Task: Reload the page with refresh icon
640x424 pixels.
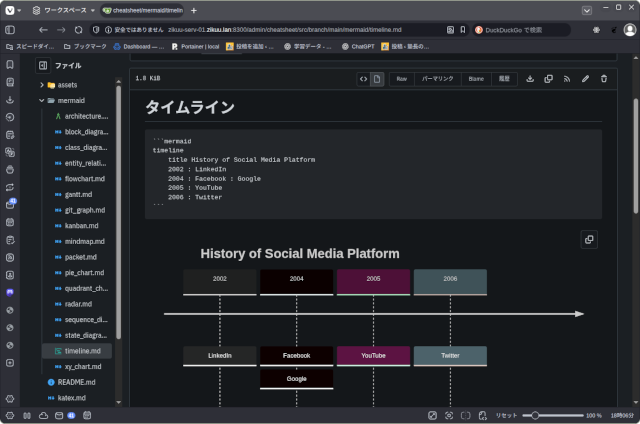Action: pyautogui.click(x=80, y=30)
